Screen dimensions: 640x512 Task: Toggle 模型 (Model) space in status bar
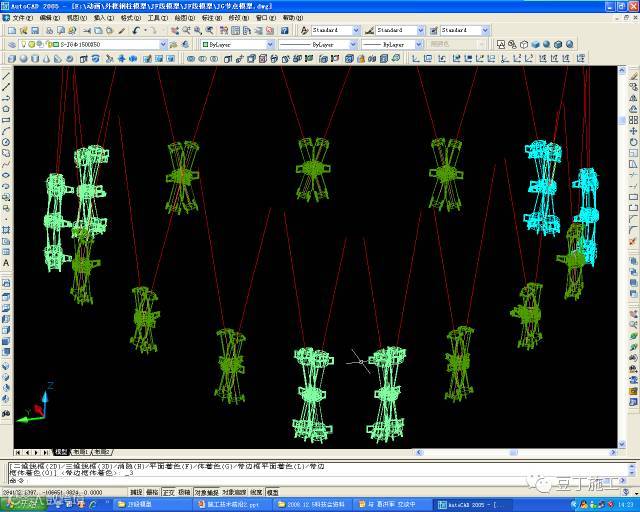pos(273,492)
